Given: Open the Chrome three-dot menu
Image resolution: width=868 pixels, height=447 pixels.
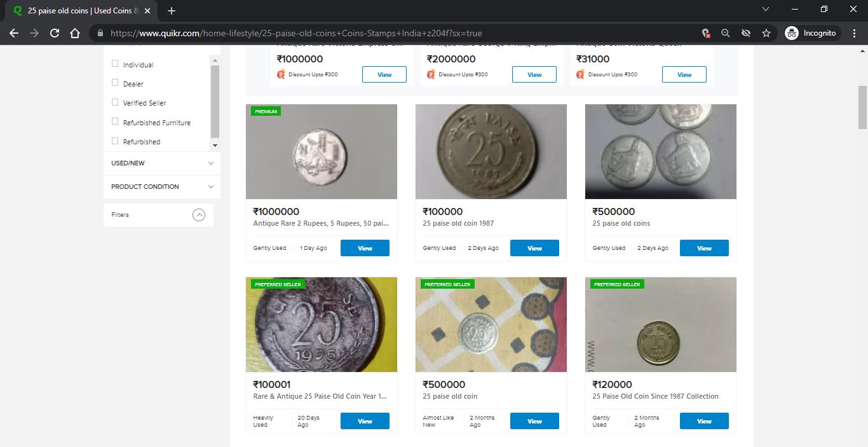Looking at the screenshot, I should [x=854, y=32].
